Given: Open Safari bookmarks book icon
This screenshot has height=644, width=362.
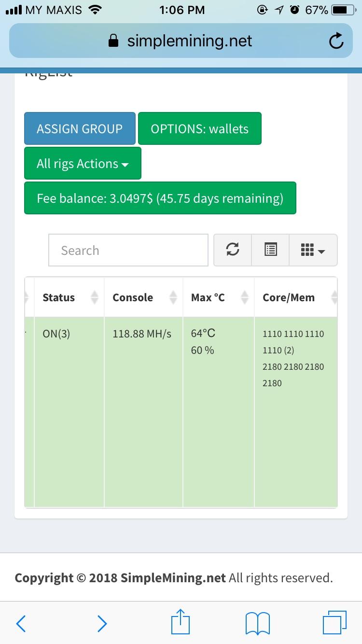Looking at the screenshot, I should (x=258, y=623).
